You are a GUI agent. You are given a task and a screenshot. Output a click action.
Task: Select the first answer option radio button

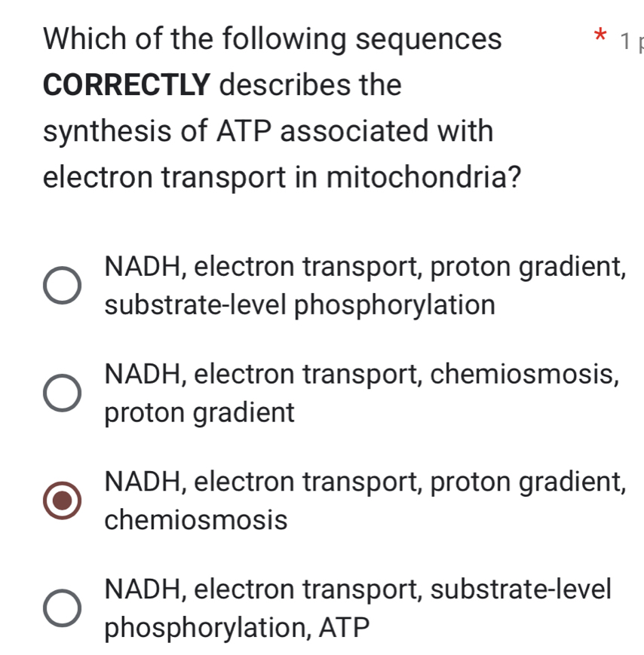63,284
